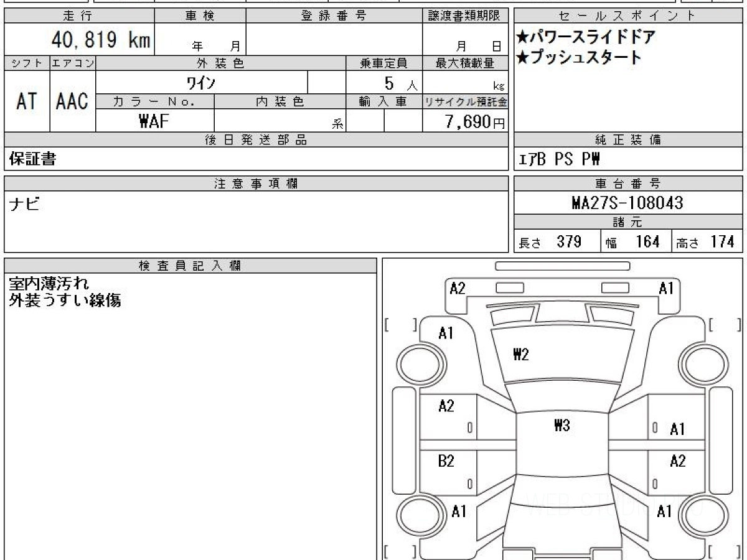Select the 保証書 entry
Viewport: 747px width, 560px height.
[32, 159]
